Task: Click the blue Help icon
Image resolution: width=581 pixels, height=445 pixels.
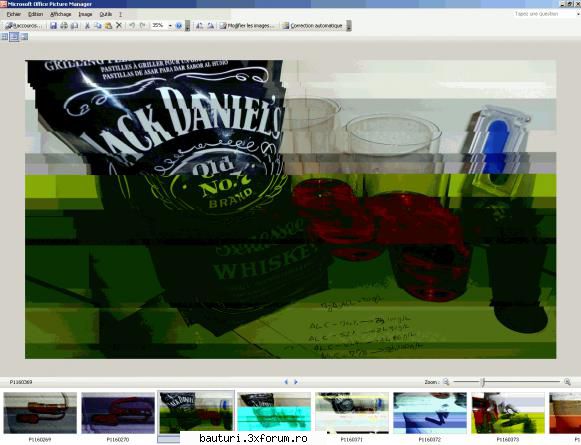Action: (x=179, y=26)
